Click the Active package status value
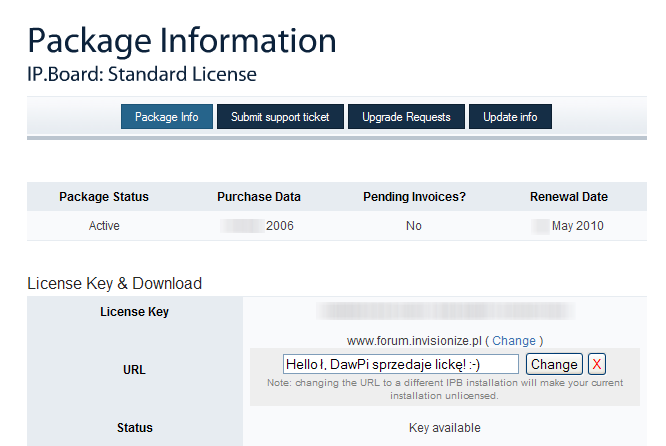 click(104, 226)
